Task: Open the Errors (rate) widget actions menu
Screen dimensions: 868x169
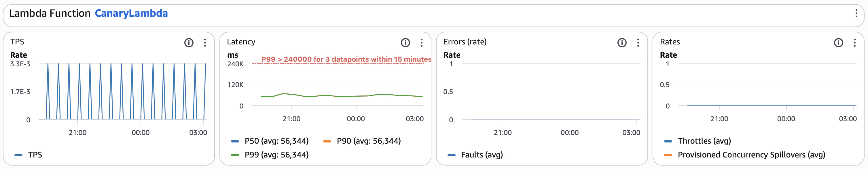Action: [638, 42]
